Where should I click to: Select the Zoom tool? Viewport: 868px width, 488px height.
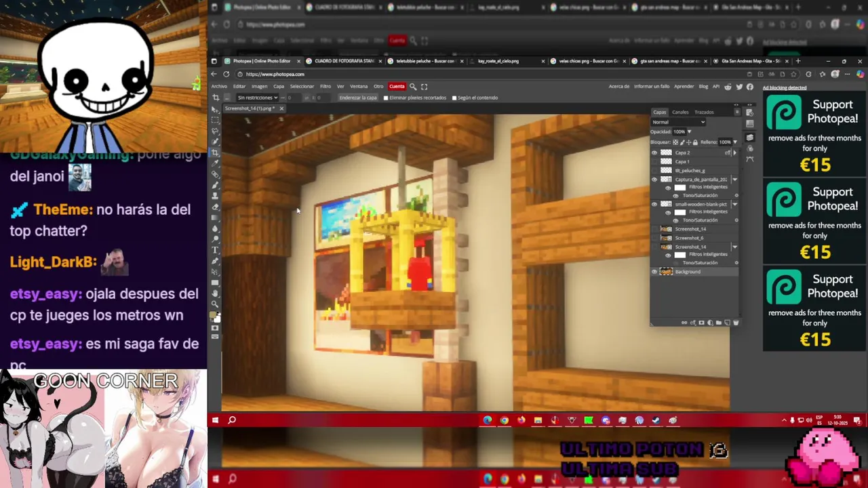(x=216, y=304)
